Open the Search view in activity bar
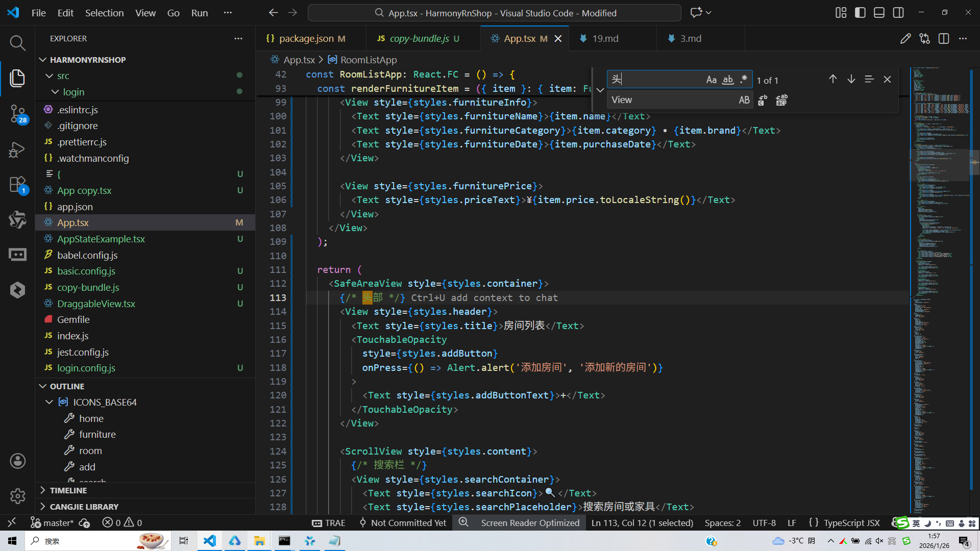The height and width of the screenshot is (551, 980). (x=17, y=43)
